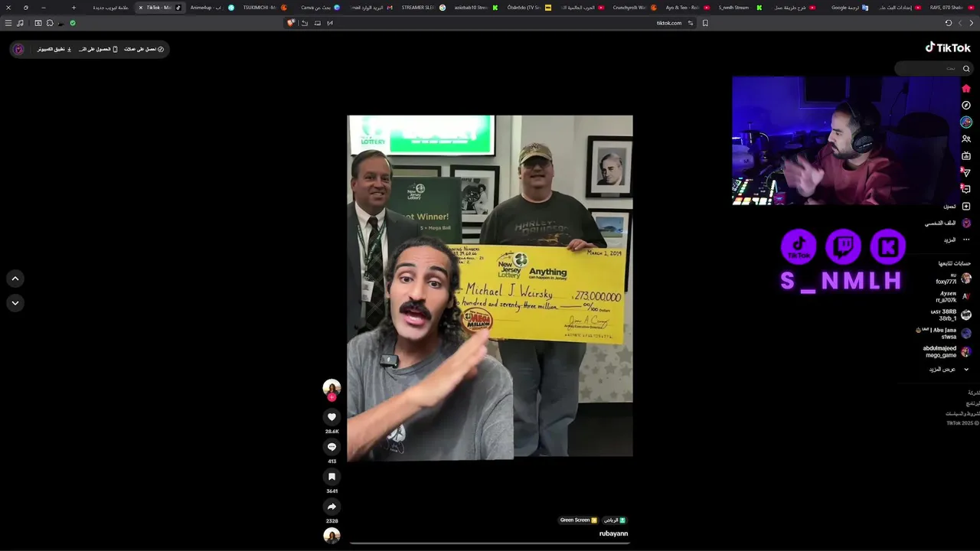Open the comments bubble icon
Screen dimensions: 980x551
point(332,447)
